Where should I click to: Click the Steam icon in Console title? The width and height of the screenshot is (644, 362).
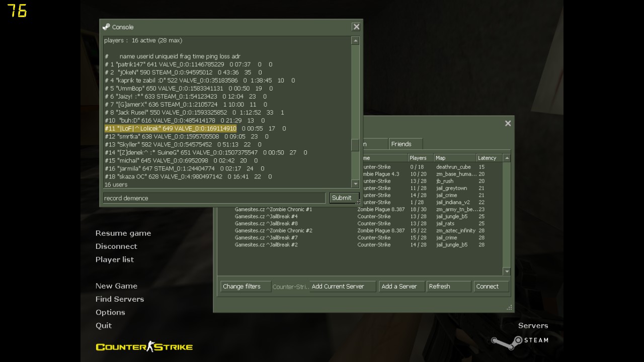coord(106,27)
